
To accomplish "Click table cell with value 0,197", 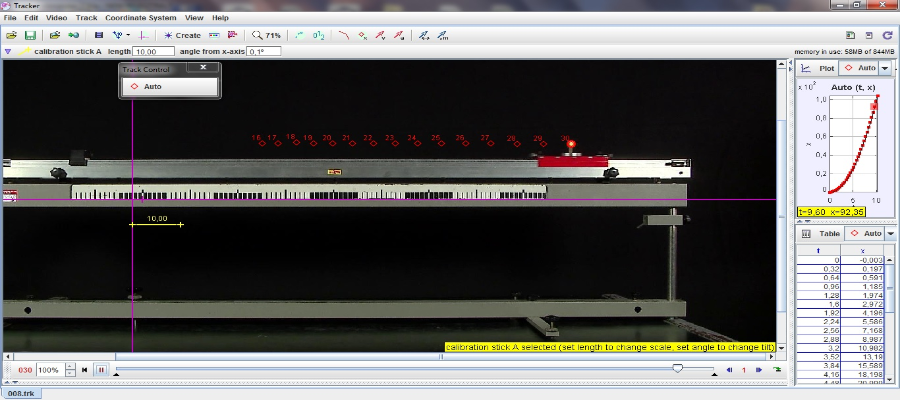I will pos(863,269).
